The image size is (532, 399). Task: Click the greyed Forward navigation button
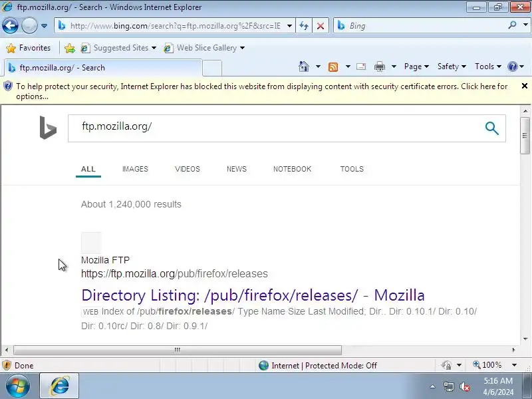pyautogui.click(x=29, y=25)
